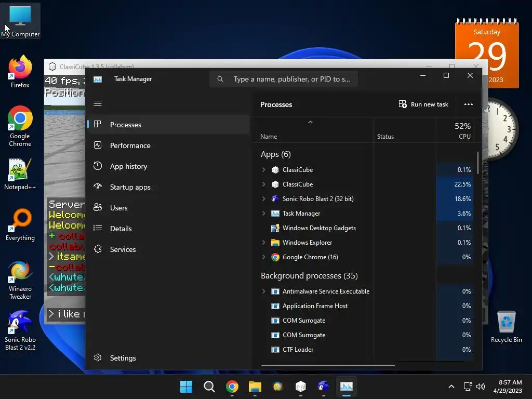Click the Windows Explorer folder process icon
532x399 pixels.
tap(275, 243)
